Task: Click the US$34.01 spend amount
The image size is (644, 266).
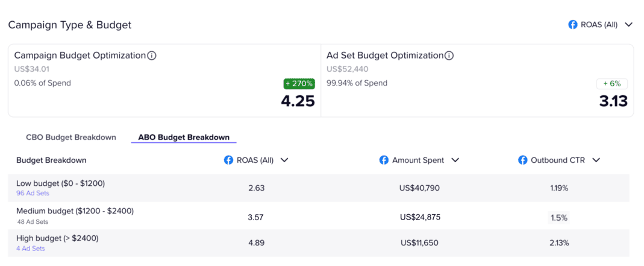Action: tap(31, 69)
